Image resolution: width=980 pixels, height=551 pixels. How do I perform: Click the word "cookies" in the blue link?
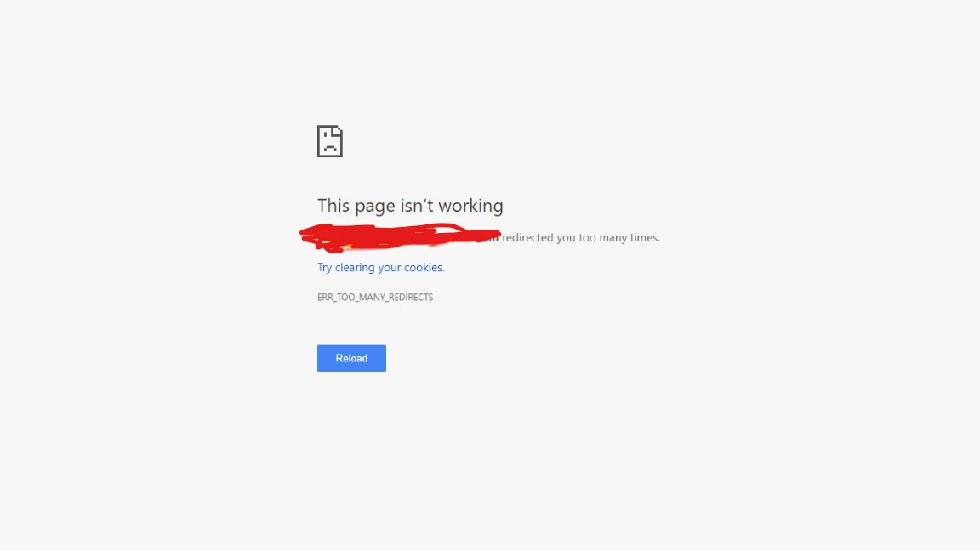click(424, 267)
